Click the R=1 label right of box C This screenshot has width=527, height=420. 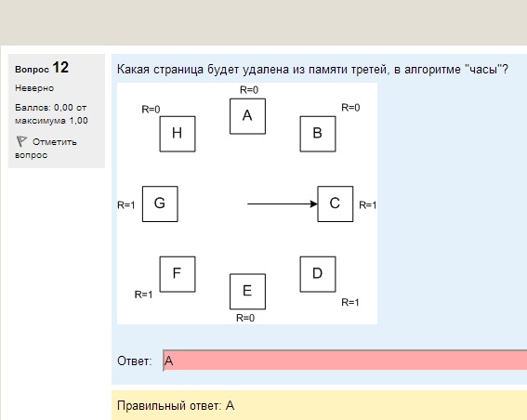(x=368, y=205)
